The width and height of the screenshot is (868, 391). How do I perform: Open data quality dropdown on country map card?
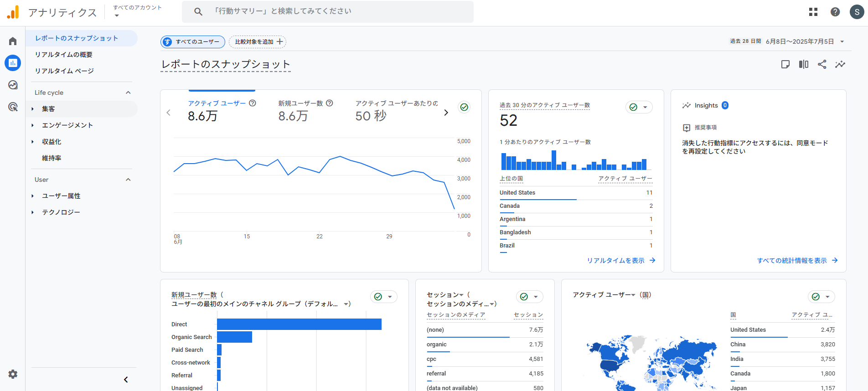pyautogui.click(x=821, y=297)
